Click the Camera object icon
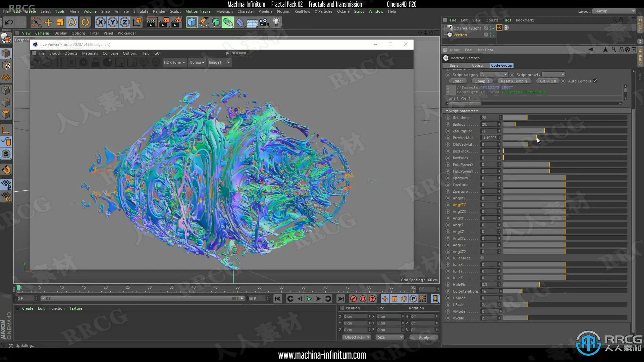 pos(264,22)
